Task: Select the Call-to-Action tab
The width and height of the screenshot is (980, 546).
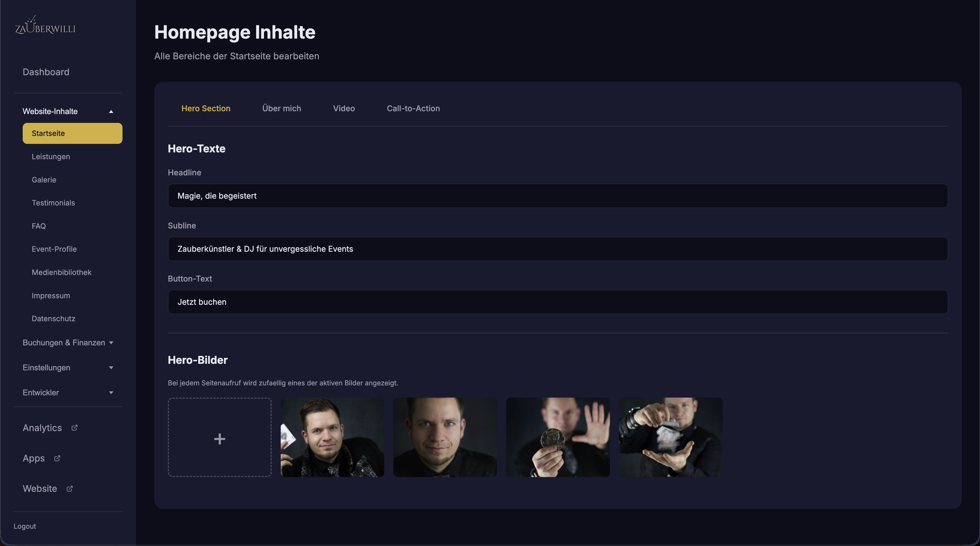Action: coord(413,108)
